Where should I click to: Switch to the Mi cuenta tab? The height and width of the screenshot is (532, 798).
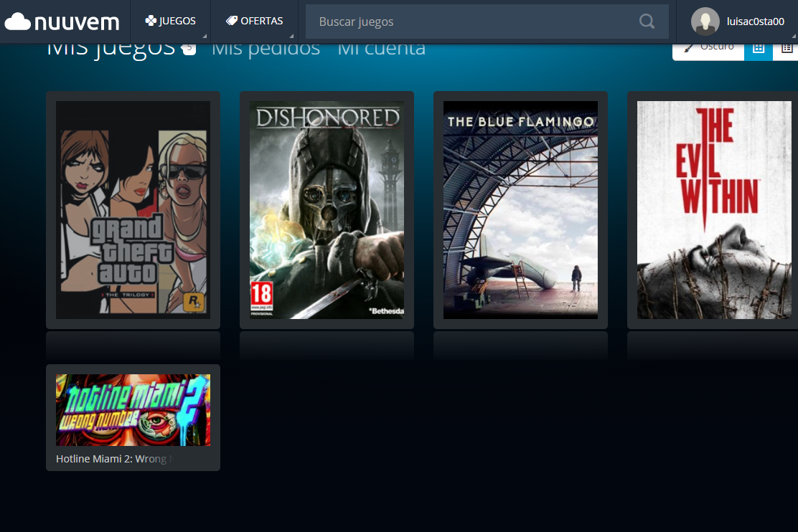[381, 49]
